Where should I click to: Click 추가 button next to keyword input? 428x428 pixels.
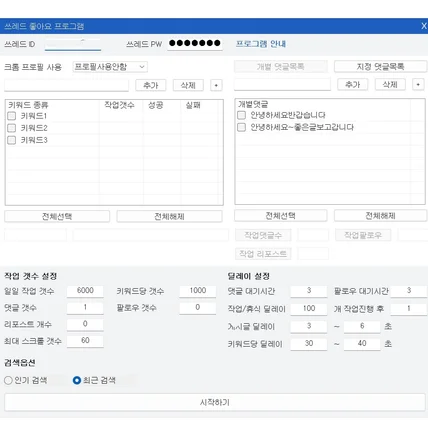[151, 85]
